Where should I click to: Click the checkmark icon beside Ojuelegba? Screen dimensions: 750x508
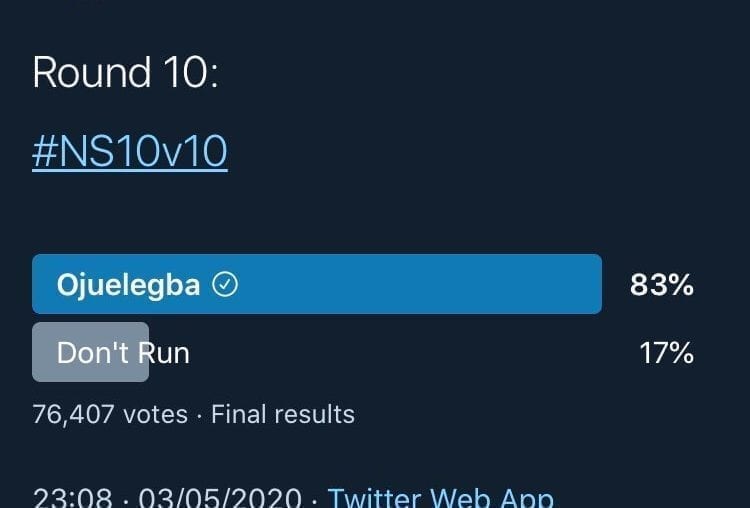pos(227,285)
